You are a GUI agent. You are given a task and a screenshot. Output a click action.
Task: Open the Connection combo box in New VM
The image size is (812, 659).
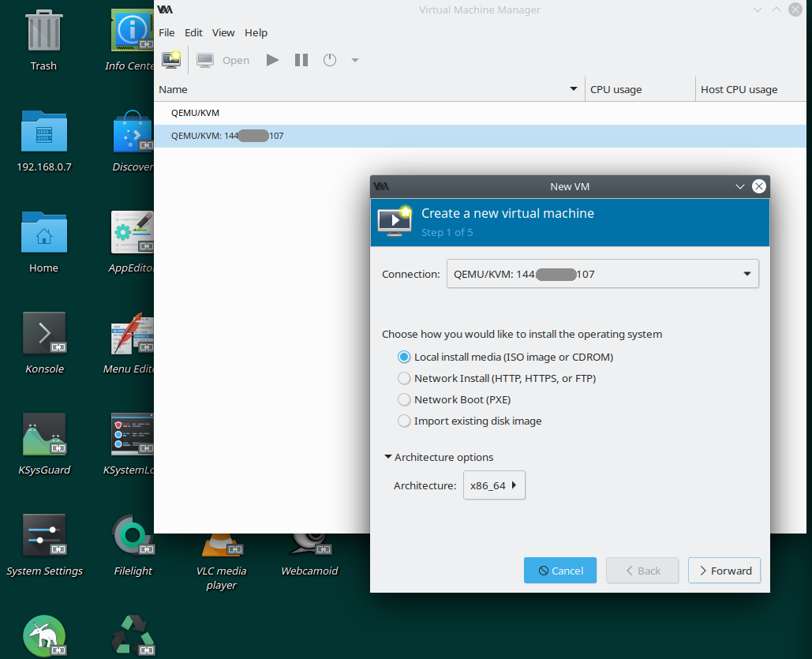(603, 274)
